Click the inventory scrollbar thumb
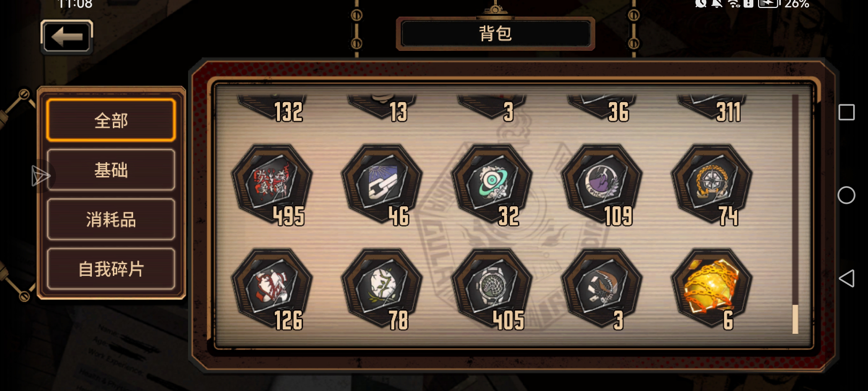Image resolution: width=868 pixels, height=391 pixels. pos(795,319)
